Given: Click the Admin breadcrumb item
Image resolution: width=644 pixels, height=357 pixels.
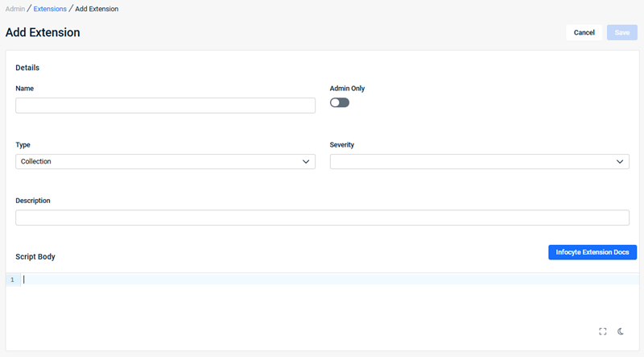Looking at the screenshot, I should click(x=15, y=9).
